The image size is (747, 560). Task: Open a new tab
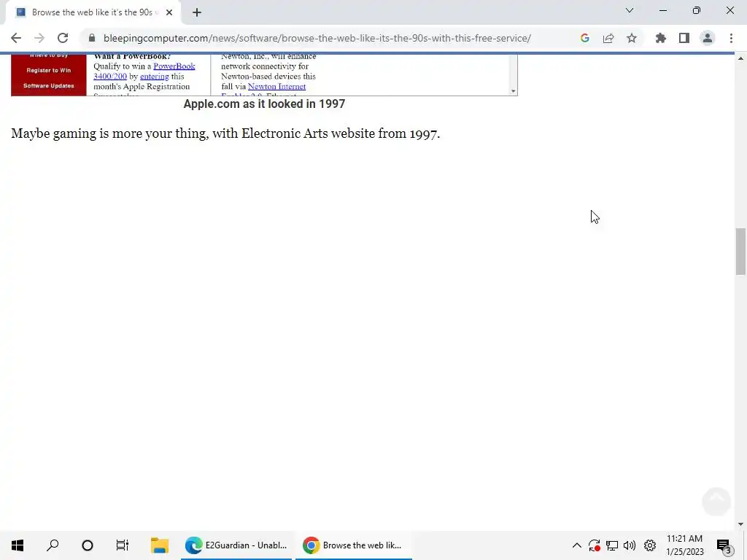(197, 12)
